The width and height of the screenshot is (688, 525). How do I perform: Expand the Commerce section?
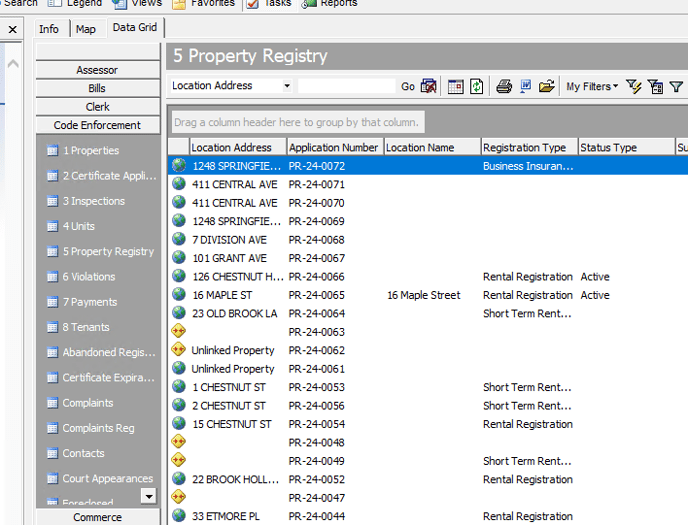tap(97, 517)
